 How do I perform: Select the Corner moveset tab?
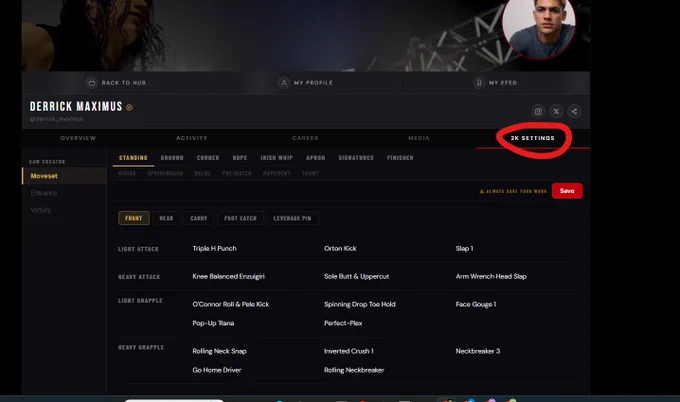coord(208,158)
